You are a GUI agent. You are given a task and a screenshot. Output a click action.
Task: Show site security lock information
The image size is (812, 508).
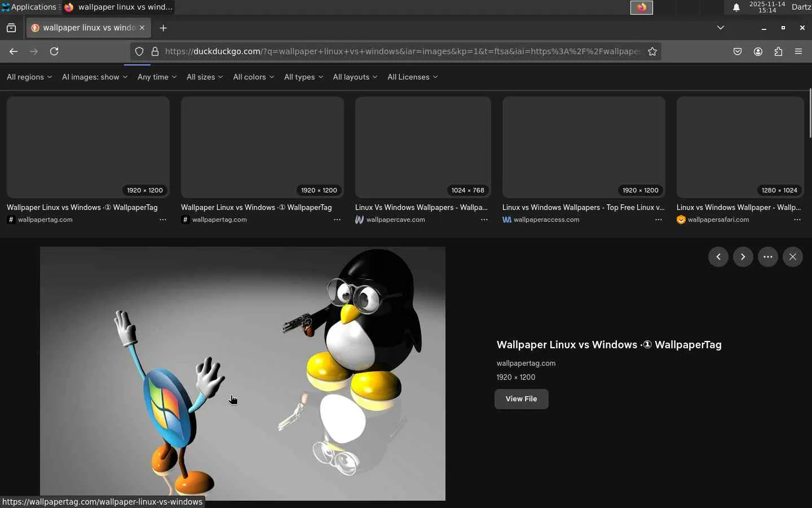(155, 51)
